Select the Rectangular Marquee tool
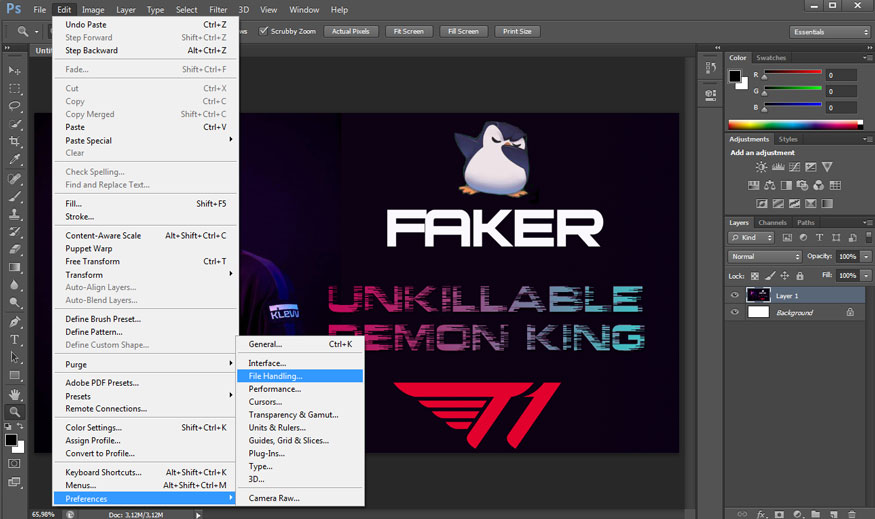Screen dimensions: 875x519 coord(15,89)
